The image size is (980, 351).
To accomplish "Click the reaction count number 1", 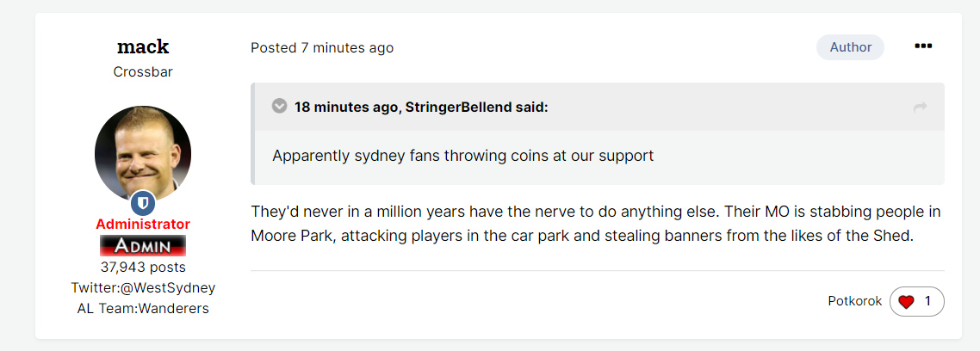I will click(x=927, y=301).
